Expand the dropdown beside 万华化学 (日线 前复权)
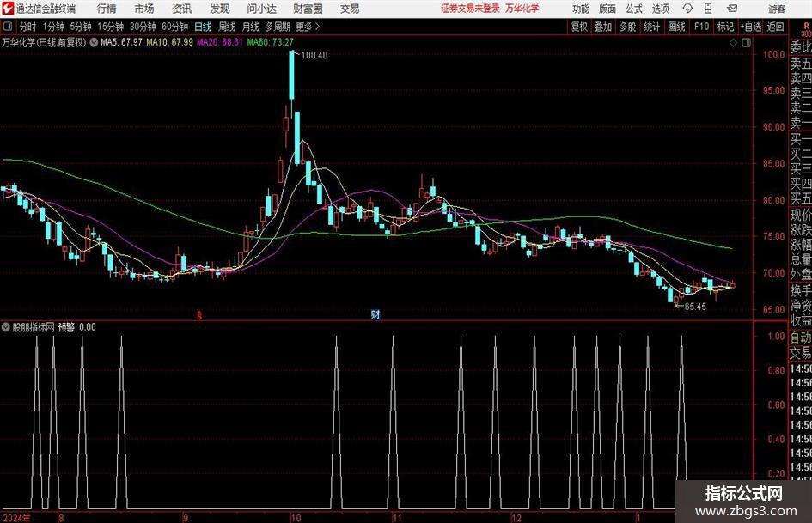 94,42
